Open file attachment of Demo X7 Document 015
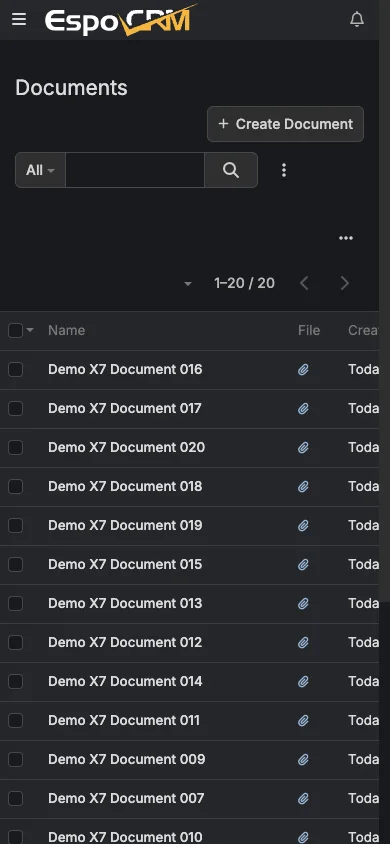This screenshot has height=844, width=390. (x=303, y=565)
